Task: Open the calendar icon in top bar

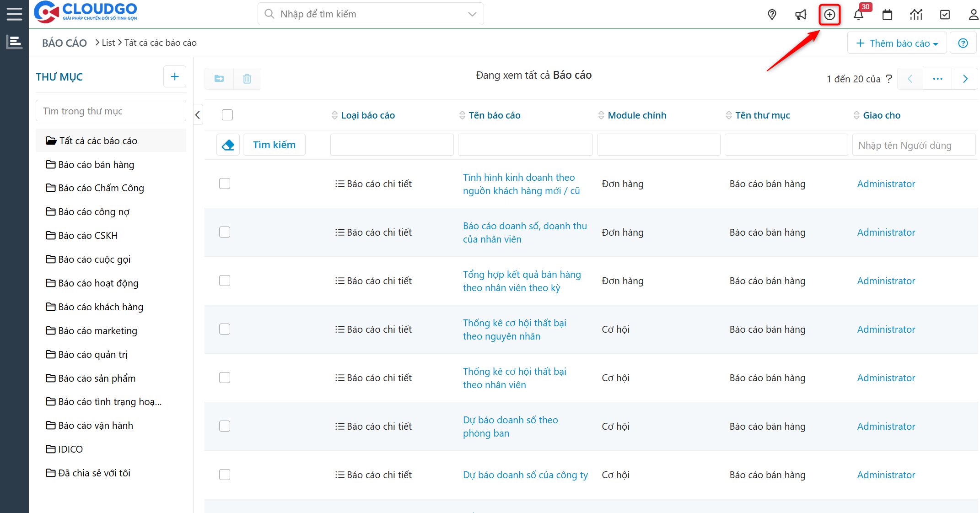Action: (887, 15)
